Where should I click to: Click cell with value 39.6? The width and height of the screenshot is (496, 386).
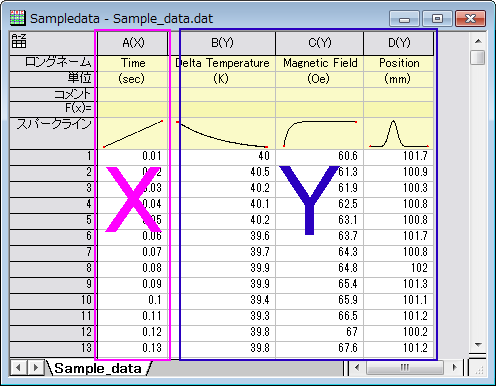(222, 236)
